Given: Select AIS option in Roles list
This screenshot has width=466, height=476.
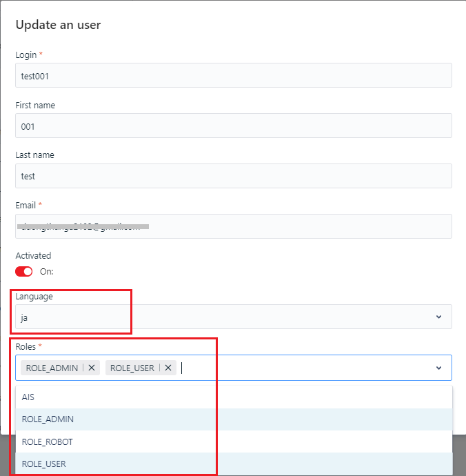Looking at the screenshot, I should (234, 397).
